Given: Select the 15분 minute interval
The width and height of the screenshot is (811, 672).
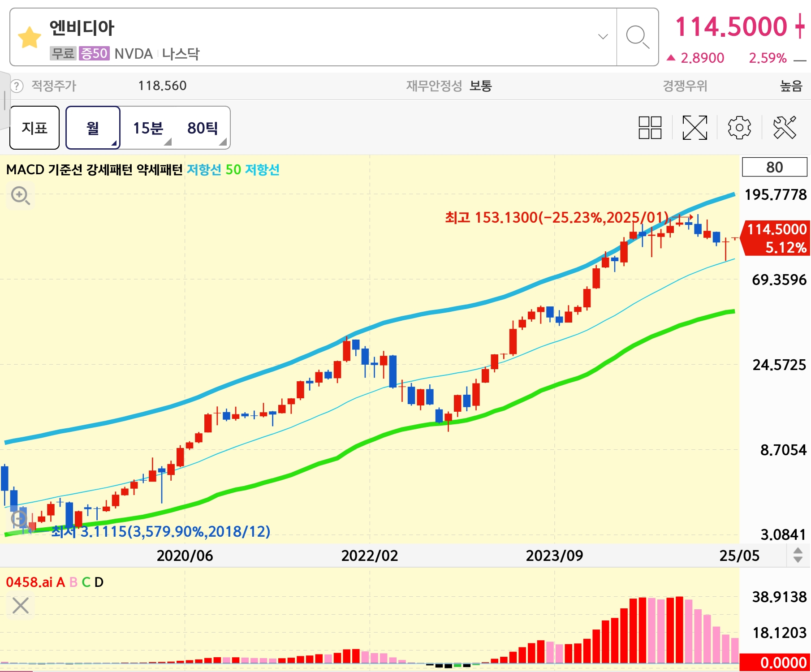Looking at the screenshot, I should 148,128.
